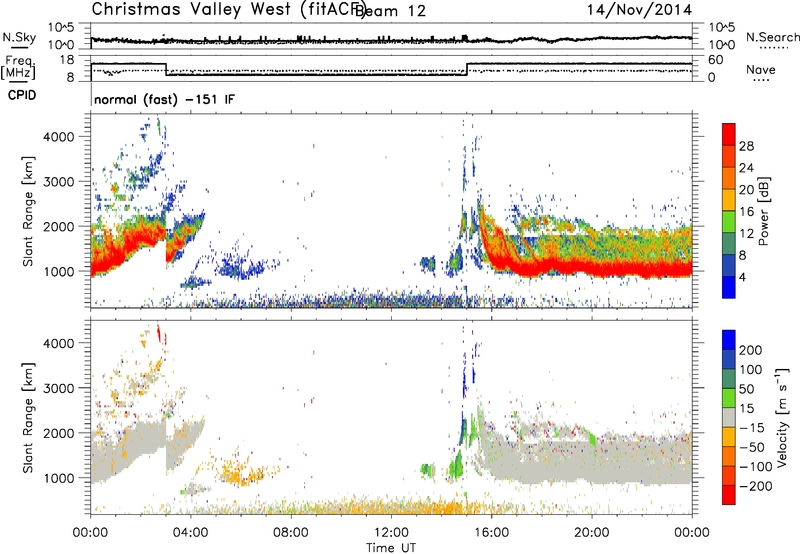Screen dimensions: 800x554
Task: Click the frequency step line at 15:00 UT
Action: pos(467,70)
